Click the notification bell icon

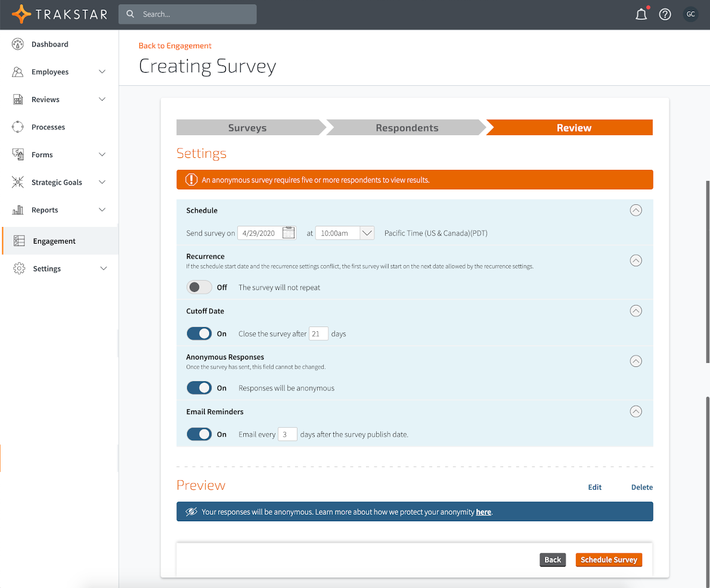click(641, 14)
